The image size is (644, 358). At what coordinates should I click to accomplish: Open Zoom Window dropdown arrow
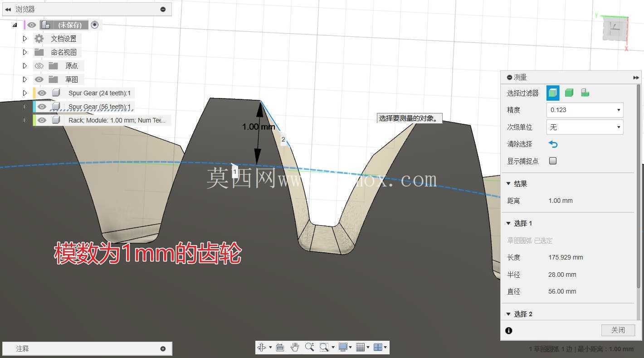333,348
